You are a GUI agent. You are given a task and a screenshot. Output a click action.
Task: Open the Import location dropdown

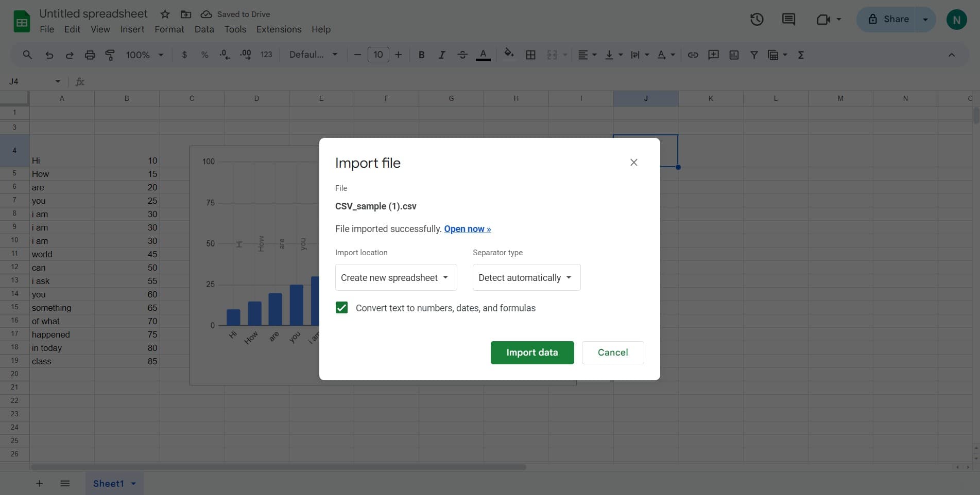pos(395,277)
